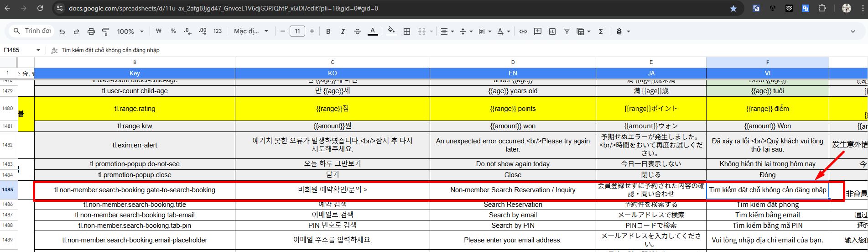Select the Paint format tool

pyautogui.click(x=105, y=31)
